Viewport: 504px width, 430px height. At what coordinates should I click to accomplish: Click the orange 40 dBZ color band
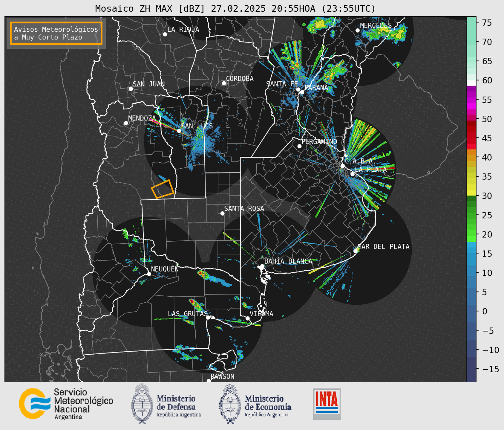click(x=471, y=157)
